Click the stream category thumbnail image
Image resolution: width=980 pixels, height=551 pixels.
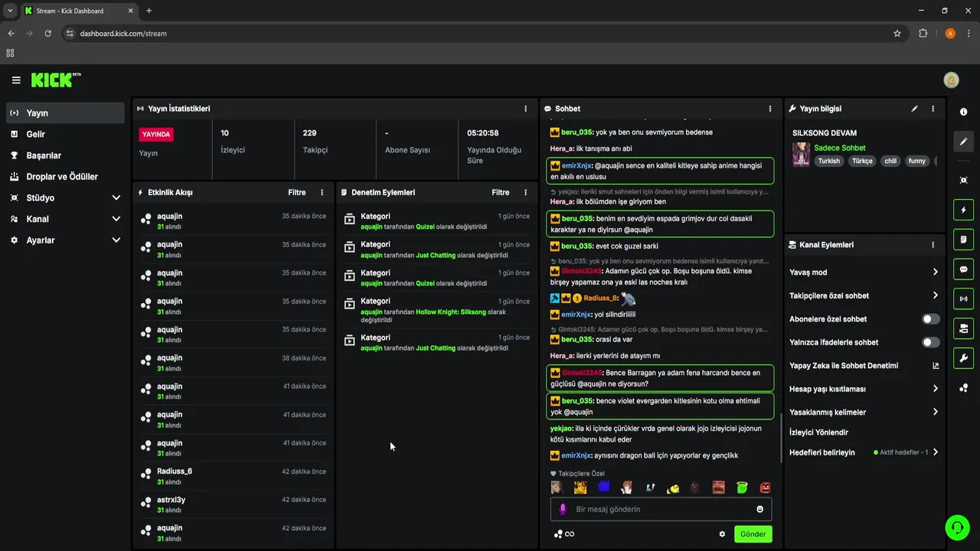click(x=801, y=155)
